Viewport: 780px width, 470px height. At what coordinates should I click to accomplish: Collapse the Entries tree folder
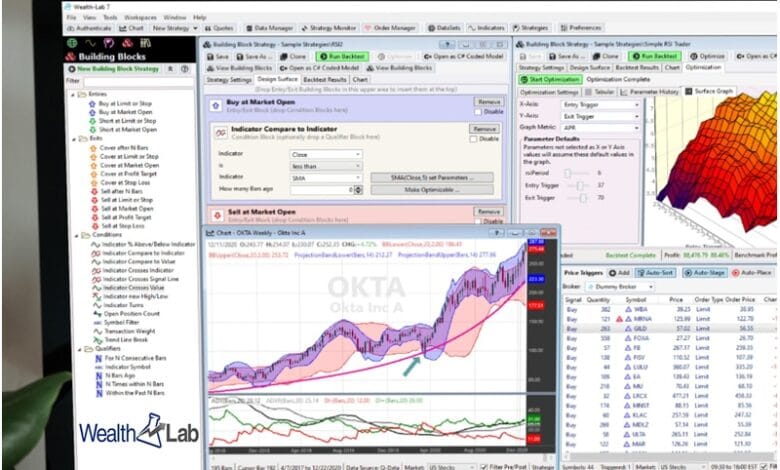coord(73,95)
